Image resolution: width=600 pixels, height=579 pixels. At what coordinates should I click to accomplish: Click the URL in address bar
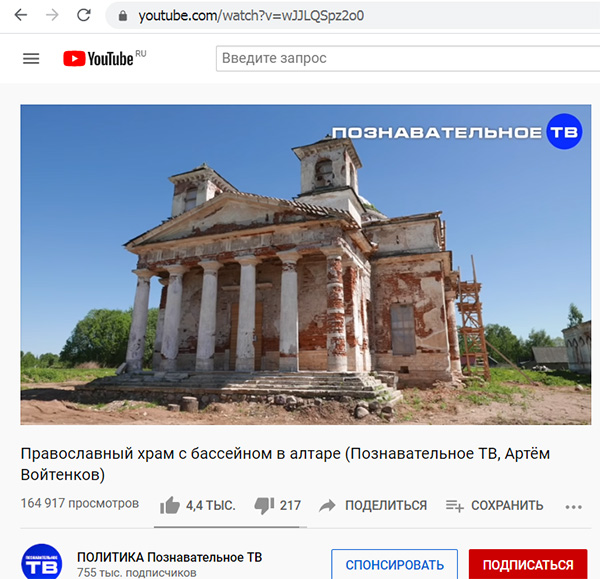coord(251,16)
